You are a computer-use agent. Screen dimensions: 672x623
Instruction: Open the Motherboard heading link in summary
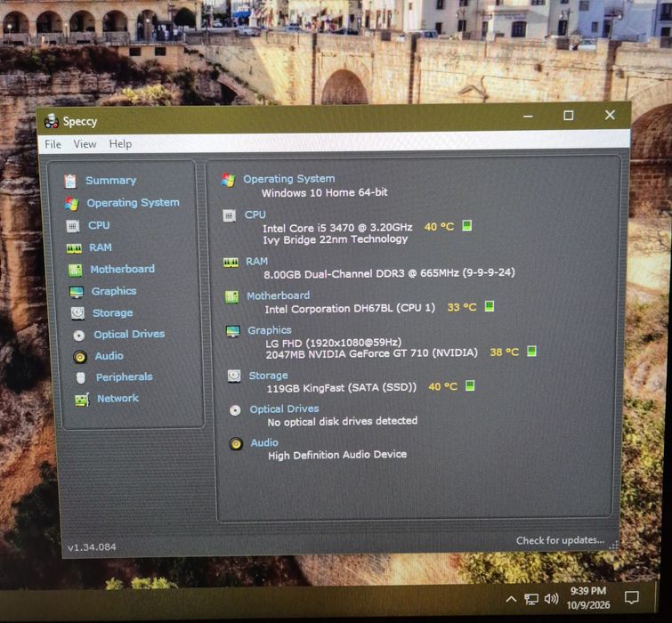[x=278, y=295]
